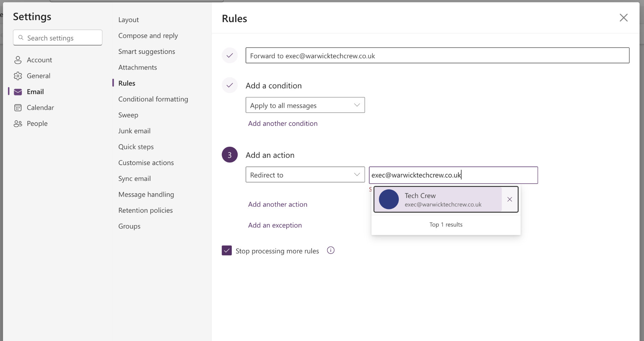This screenshot has height=341, width=644.
Task: Click the checkmark beside the rule name field
Action: tap(229, 55)
